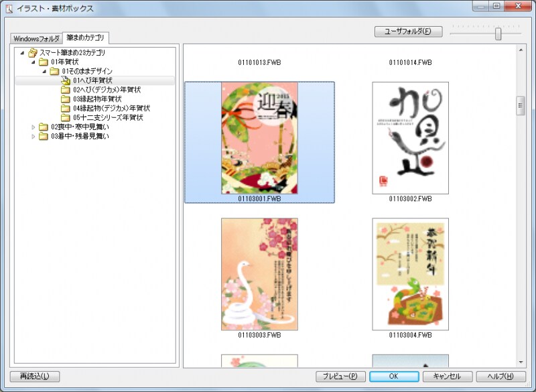Select the 01へび年賀状 folder icon
Image resolution: width=536 pixels, height=392 pixels.
coord(65,80)
